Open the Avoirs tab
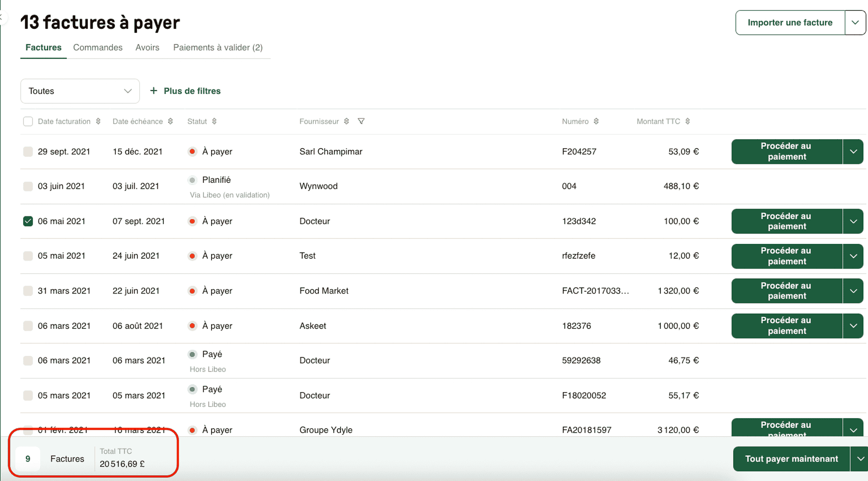The width and height of the screenshot is (868, 481). [147, 47]
